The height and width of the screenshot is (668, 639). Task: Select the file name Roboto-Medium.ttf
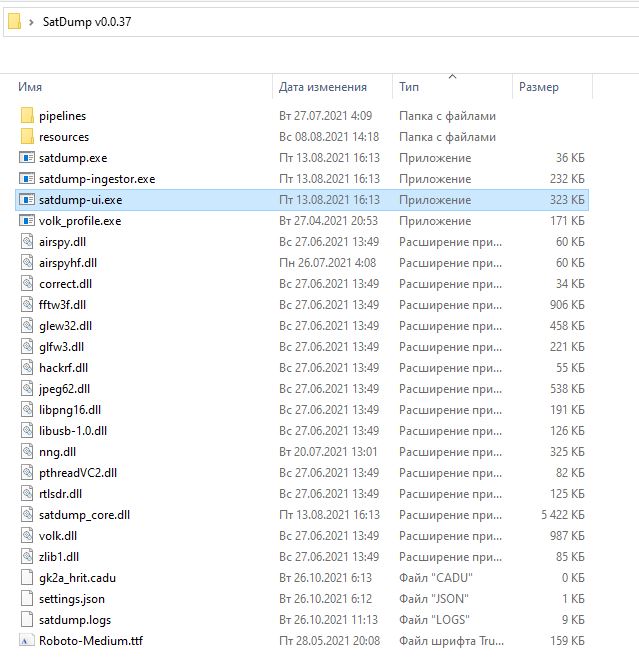pos(91,640)
